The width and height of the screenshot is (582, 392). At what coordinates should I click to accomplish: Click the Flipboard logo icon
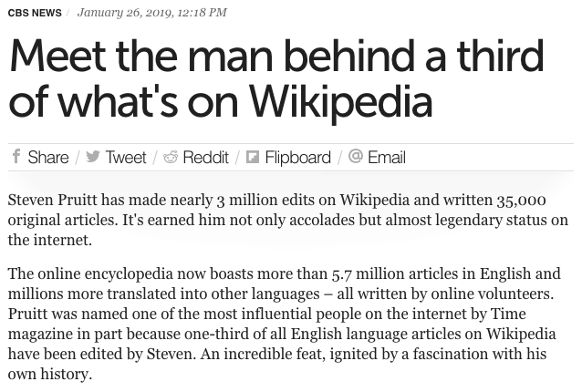tap(253, 157)
